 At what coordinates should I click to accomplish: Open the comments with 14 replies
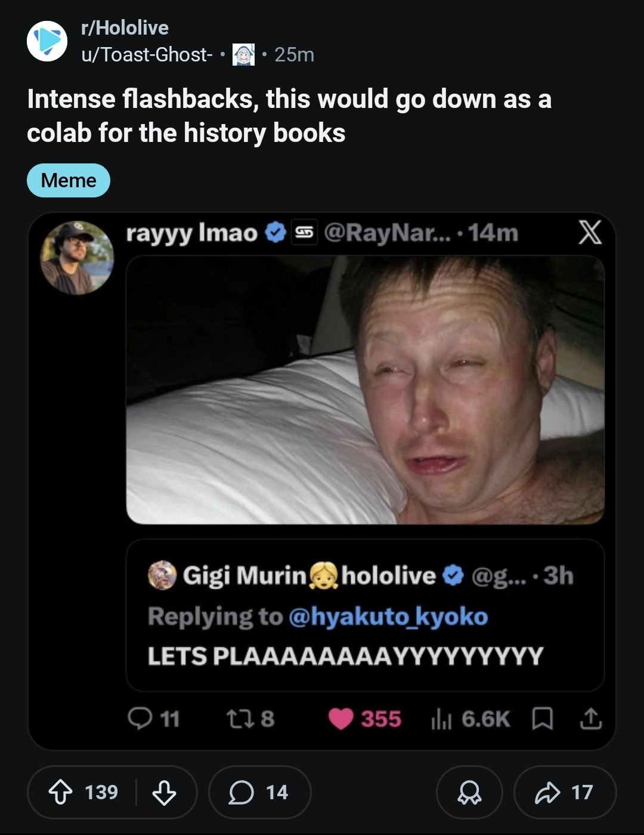259,793
